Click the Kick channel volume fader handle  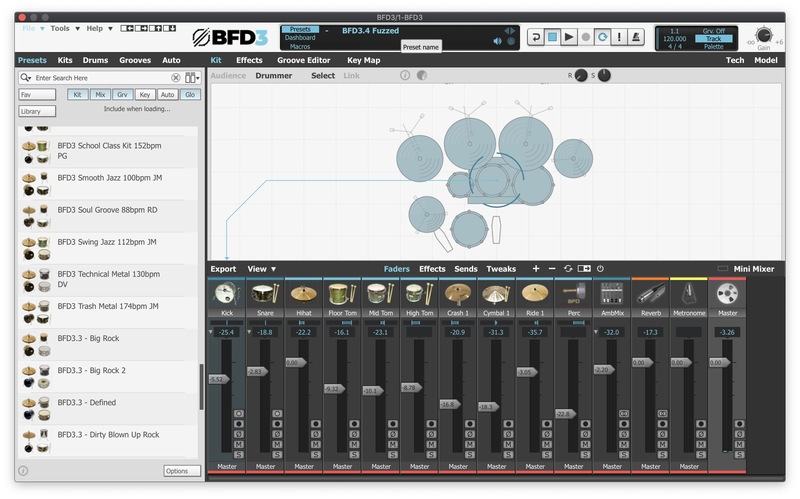point(218,379)
